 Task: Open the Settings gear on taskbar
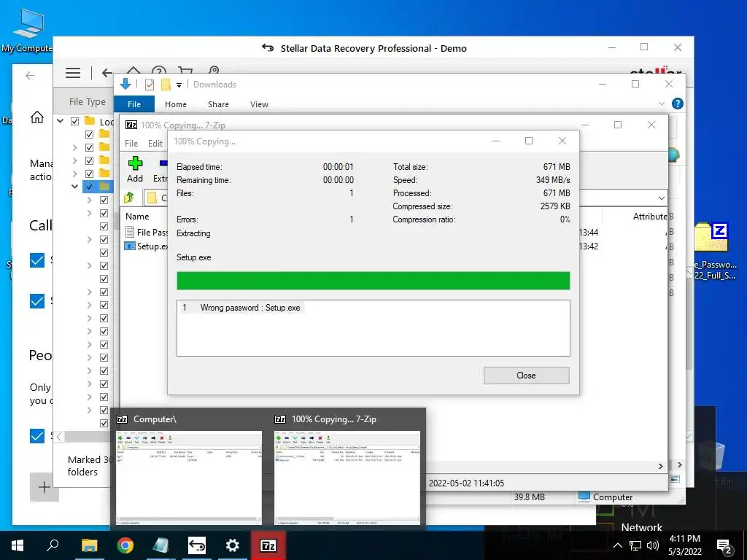233,545
